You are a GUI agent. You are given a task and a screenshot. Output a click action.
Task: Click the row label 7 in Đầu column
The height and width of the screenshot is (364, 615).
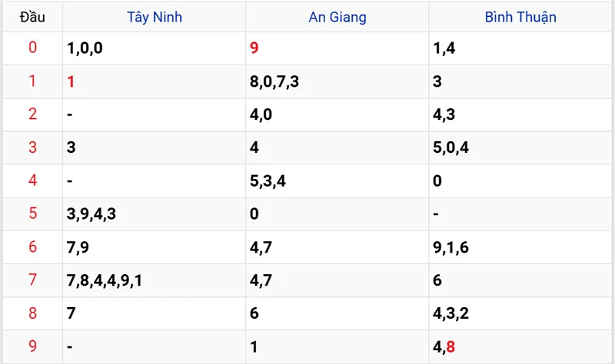click(x=32, y=280)
